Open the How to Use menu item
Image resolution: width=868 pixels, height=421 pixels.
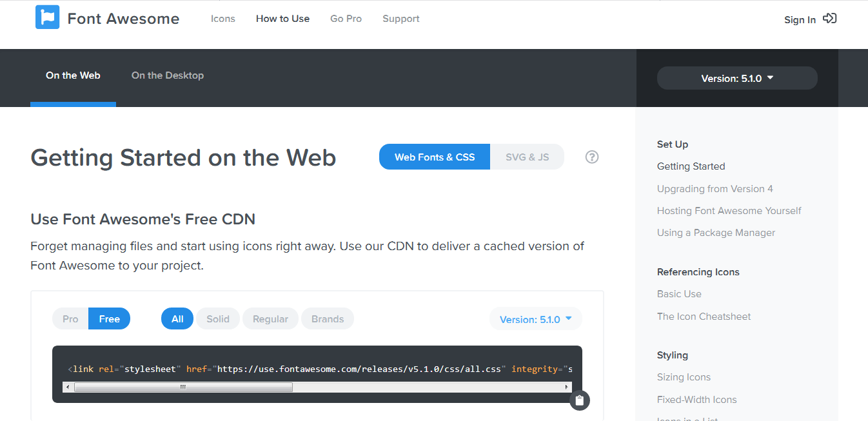[282, 19]
